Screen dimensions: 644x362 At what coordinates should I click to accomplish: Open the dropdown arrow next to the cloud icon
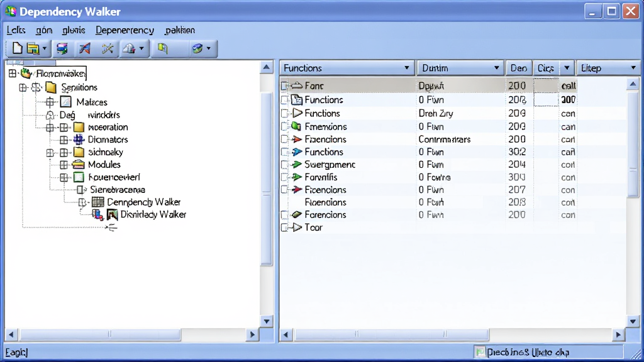click(x=142, y=48)
